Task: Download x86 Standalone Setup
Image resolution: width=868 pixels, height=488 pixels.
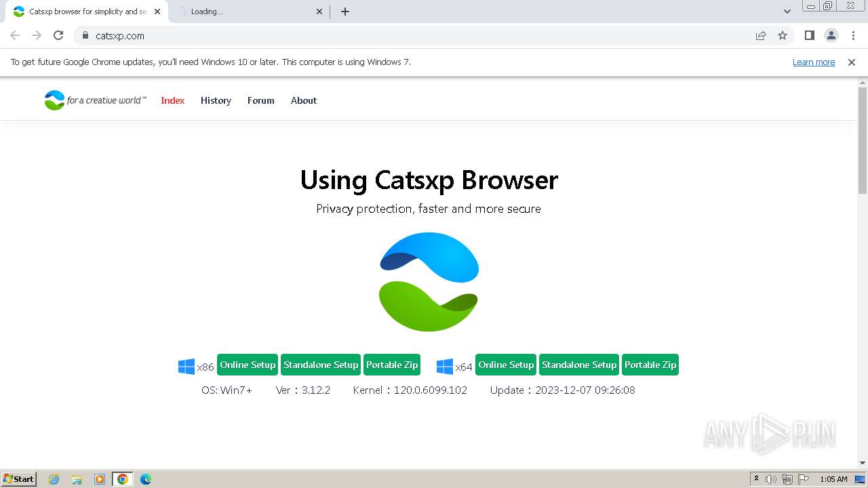Action: click(321, 365)
